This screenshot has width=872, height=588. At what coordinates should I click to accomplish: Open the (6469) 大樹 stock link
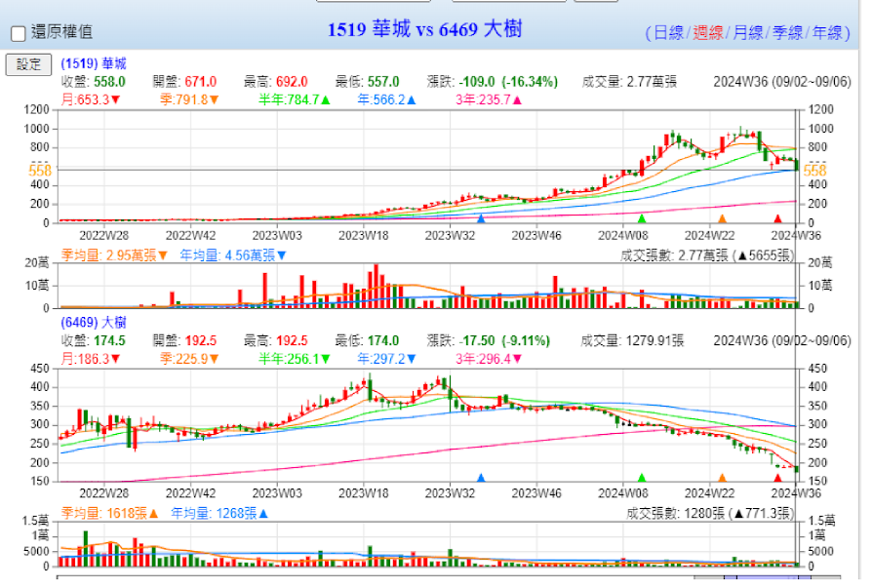coord(94,323)
